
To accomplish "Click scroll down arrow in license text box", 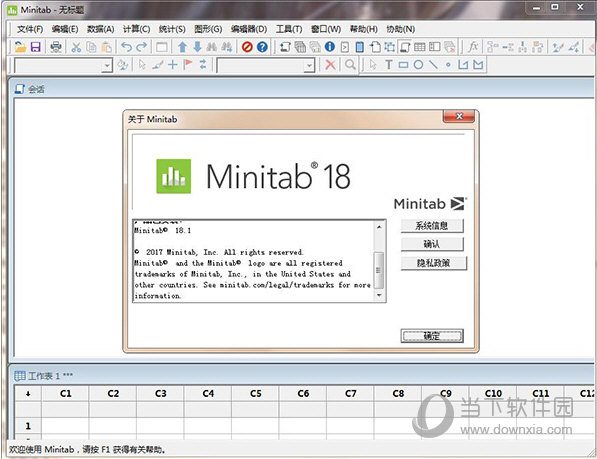I will 379,295.
